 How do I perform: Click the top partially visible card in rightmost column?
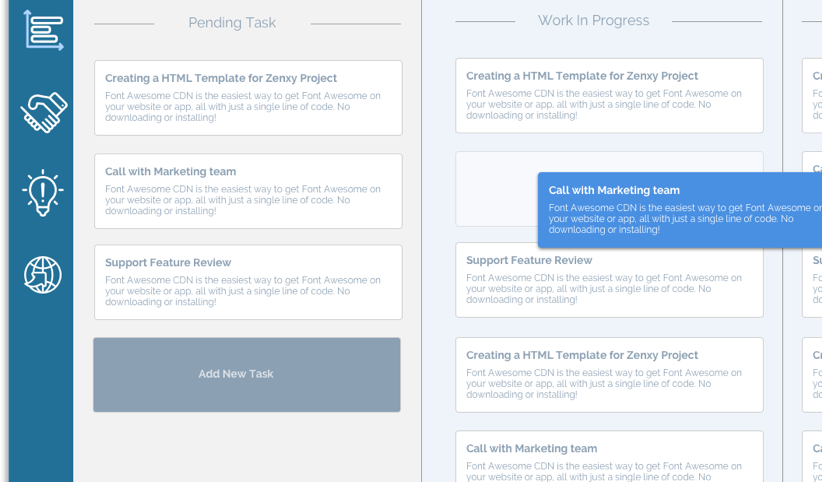pyautogui.click(x=812, y=95)
